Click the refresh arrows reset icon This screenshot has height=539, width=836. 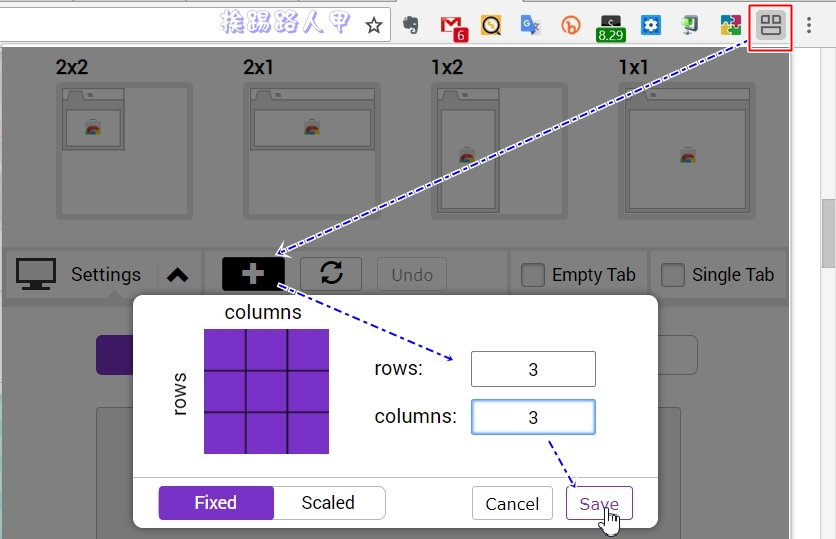pyautogui.click(x=331, y=273)
